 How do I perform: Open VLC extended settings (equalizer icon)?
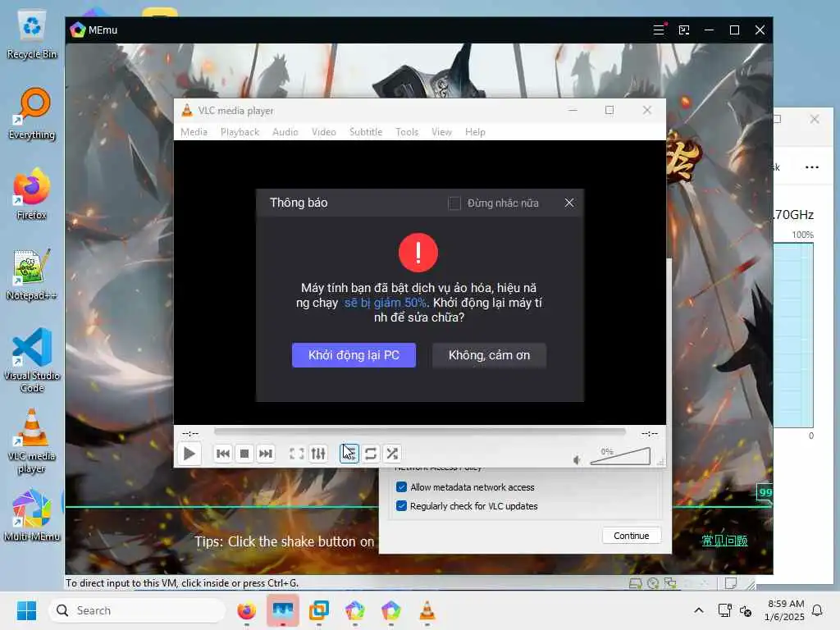tap(318, 454)
